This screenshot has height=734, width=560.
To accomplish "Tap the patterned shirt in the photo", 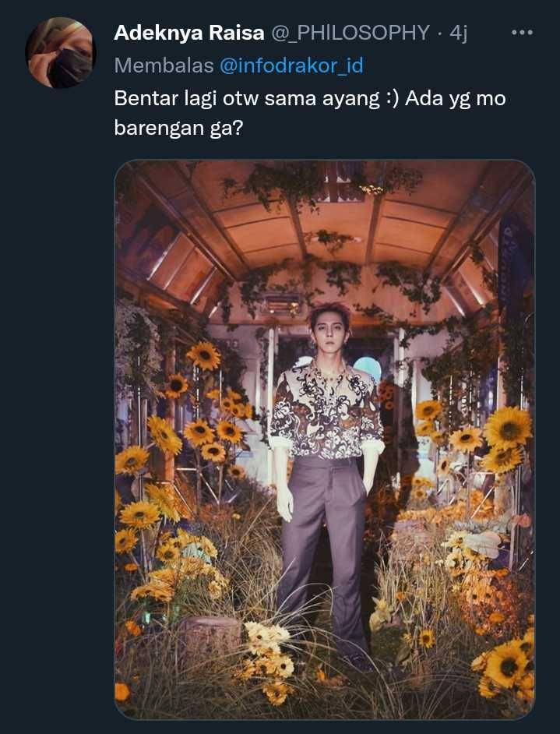I will coord(326,411).
